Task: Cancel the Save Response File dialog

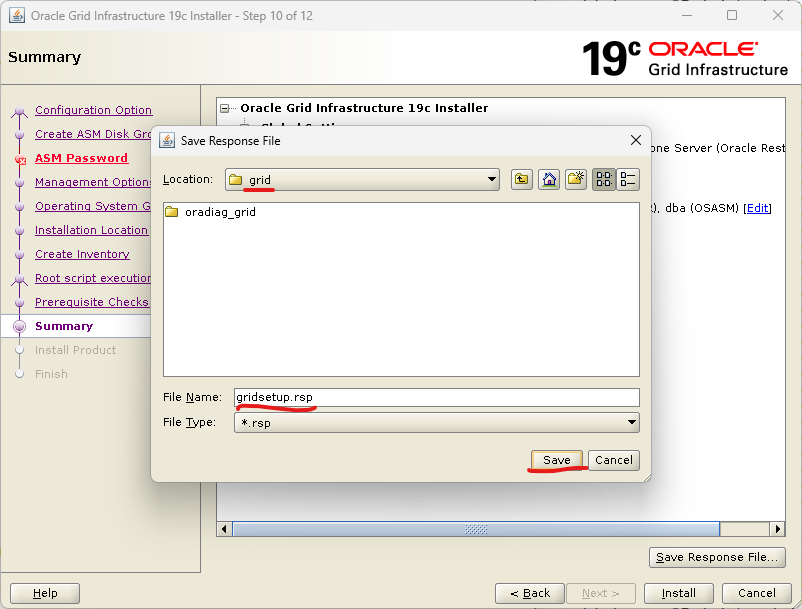Action: [613, 460]
